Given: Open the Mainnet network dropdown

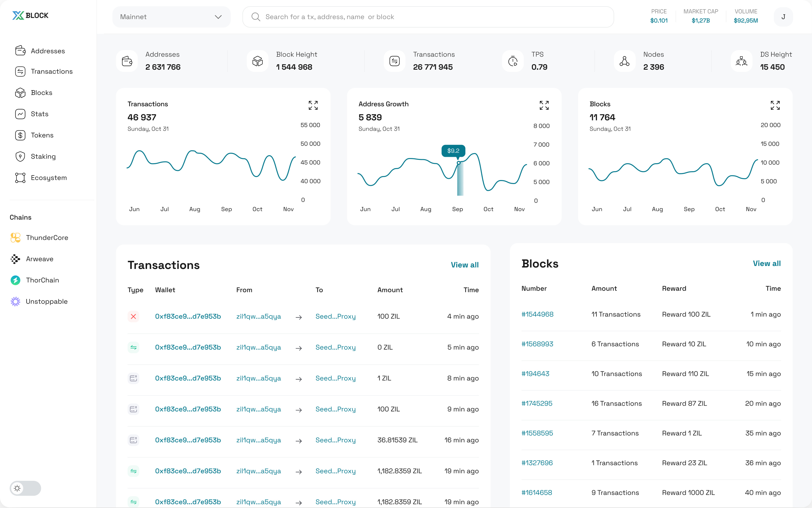Looking at the screenshot, I should (171, 17).
